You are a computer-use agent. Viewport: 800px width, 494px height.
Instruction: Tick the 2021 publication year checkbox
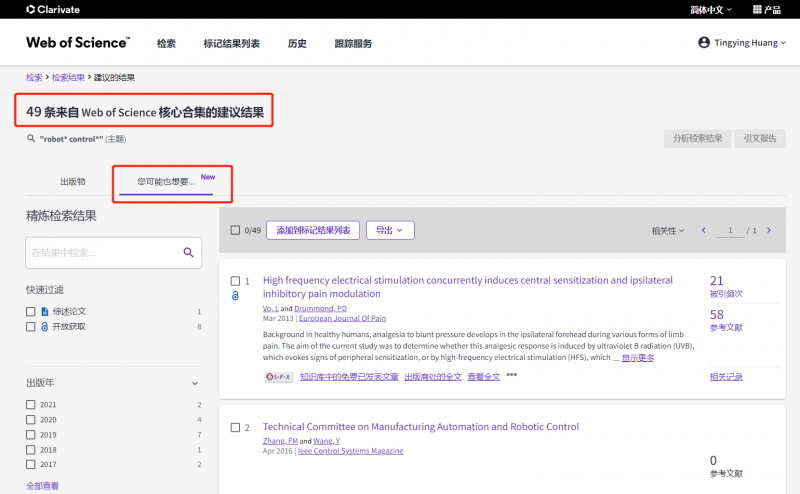tap(31, 405)
